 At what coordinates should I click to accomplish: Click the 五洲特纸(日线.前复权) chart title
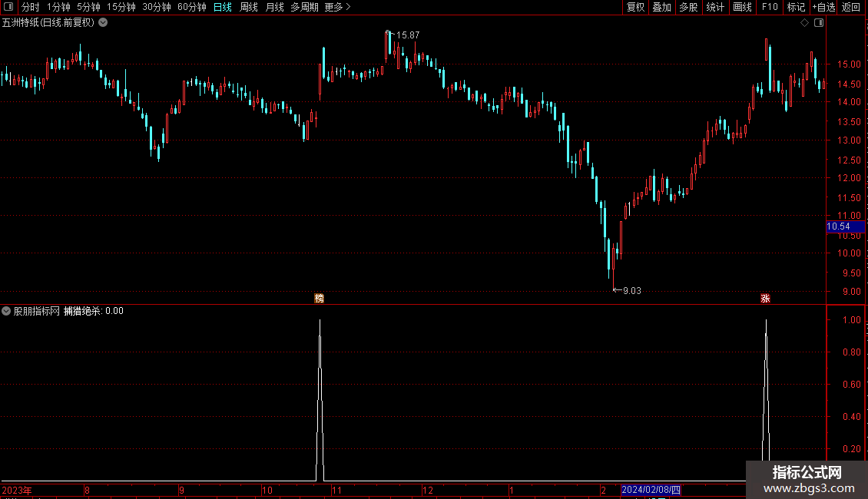coord(48,23)
